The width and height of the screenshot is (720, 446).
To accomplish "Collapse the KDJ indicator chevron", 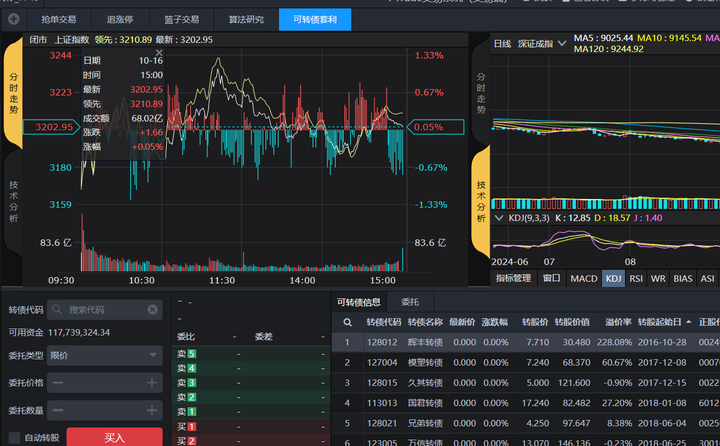I will [x=500, y=217].
